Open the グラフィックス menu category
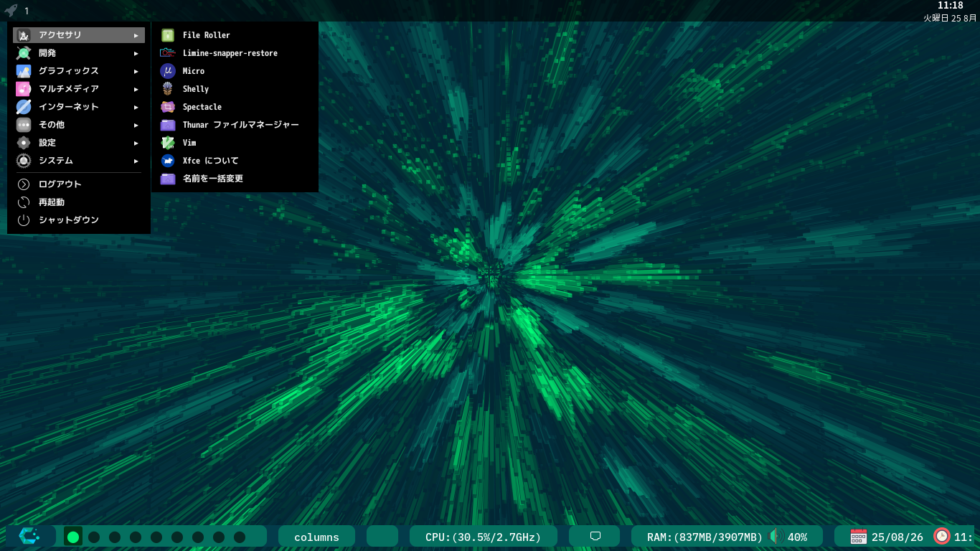980x551 pixels. click(79, 71)
